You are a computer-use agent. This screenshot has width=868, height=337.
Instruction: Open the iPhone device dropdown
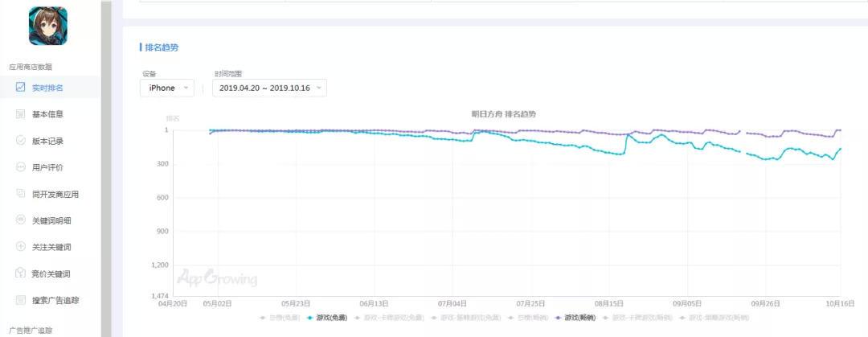point(167,88)
